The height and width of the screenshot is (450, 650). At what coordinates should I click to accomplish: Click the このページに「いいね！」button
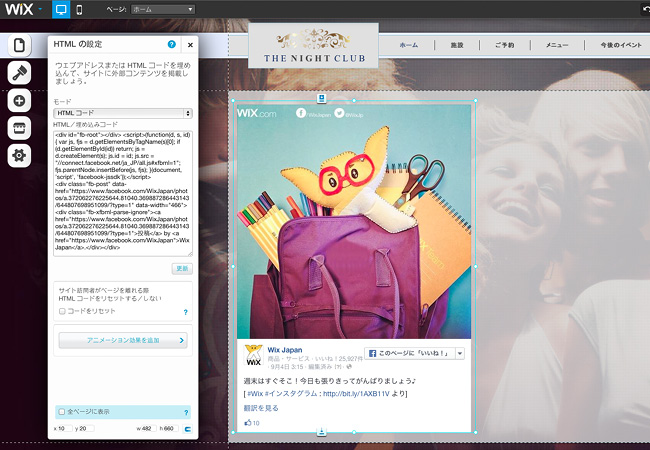[409, 353]
